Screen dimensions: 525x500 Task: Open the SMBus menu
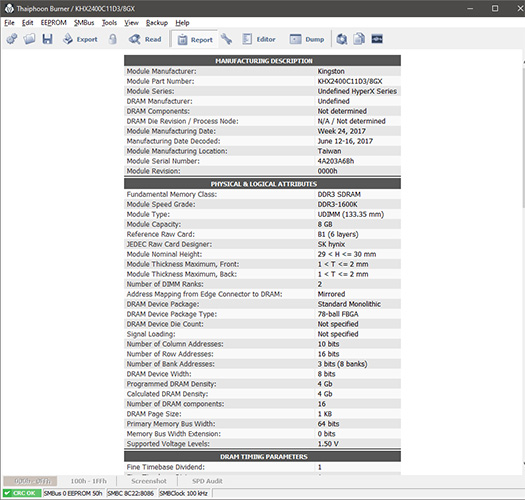click(84, 23)
